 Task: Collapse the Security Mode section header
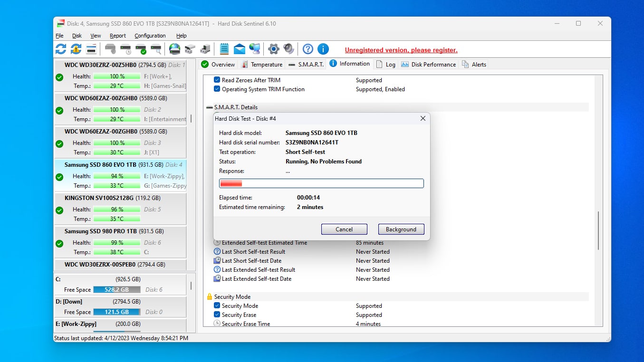click(x=210, y=297)
